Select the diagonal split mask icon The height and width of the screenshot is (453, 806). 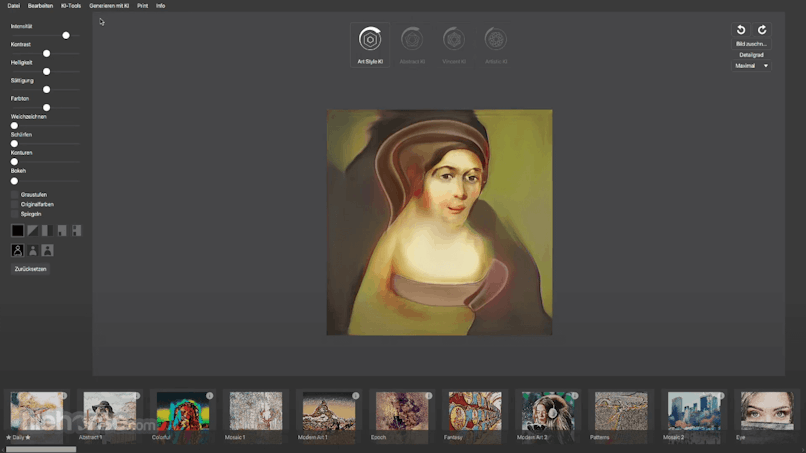(32, 230)
